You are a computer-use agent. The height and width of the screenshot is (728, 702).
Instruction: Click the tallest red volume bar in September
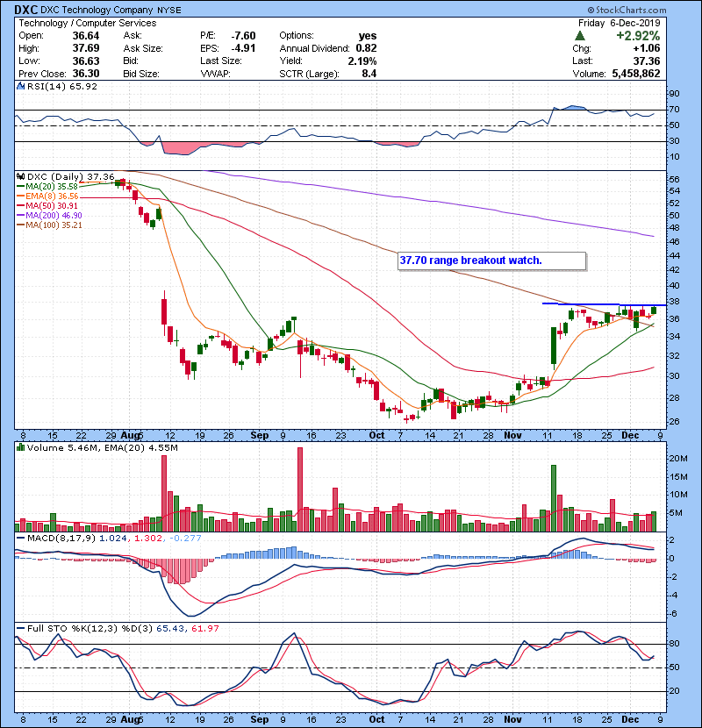299,489
